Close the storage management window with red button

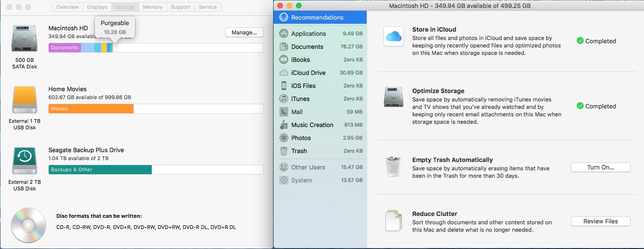(x=280, y=6)
